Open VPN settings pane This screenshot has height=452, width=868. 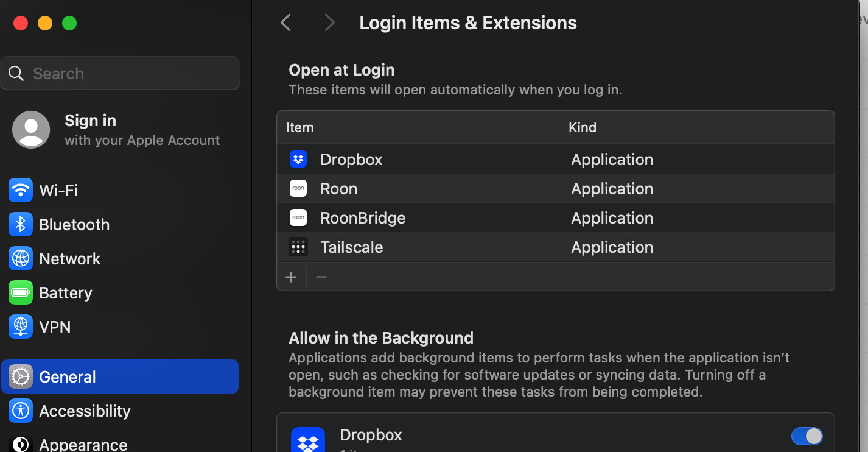coord(120,327)
